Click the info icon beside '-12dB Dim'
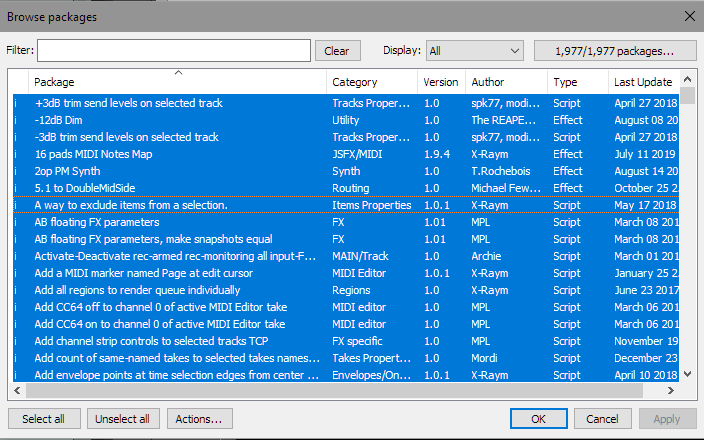 pos(15,120)
